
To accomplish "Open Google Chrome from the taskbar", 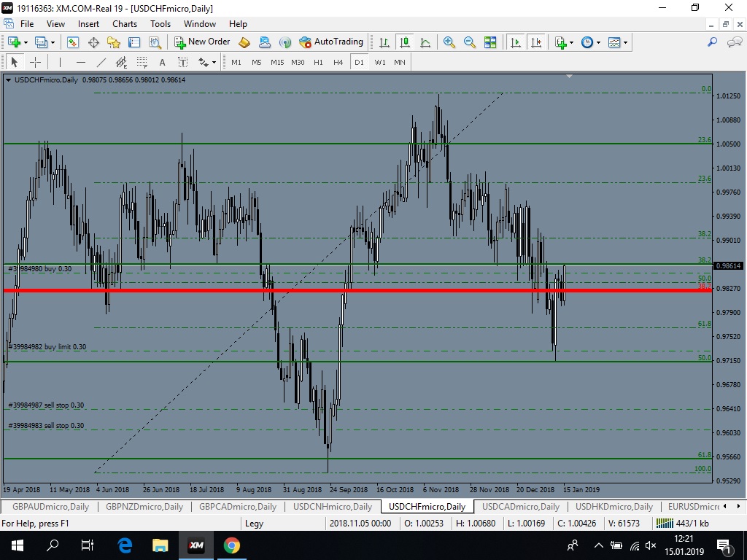I will (231, 545).
